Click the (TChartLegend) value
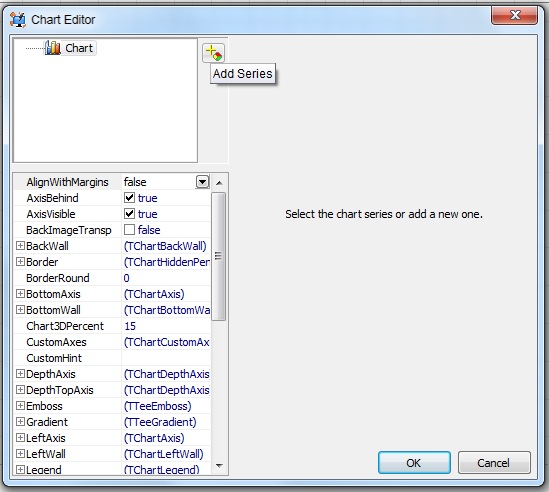The height and width of the screenshot is (492, 549). [x=161, y=470]
